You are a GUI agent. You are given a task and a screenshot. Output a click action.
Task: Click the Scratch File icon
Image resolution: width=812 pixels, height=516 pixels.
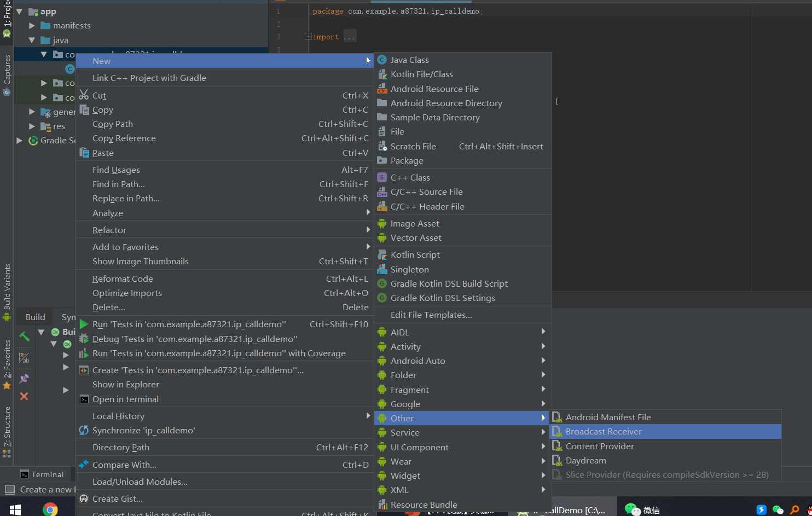382,146
